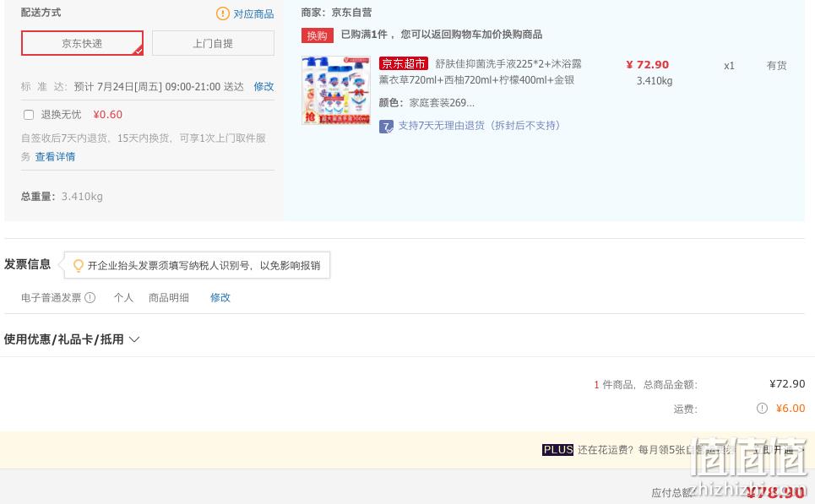Click the 个人 invoice title text
This screenshot has width=815, height=504.
tap(123, 298)
